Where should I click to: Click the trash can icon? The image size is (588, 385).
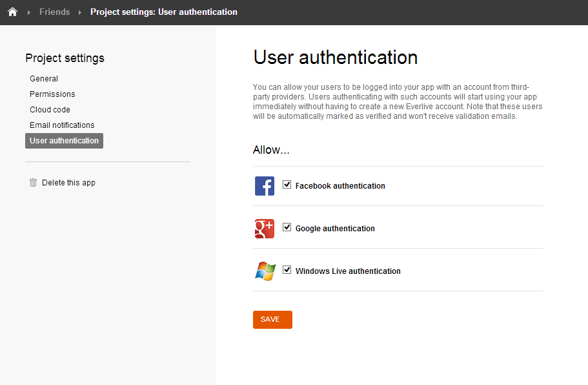(x=34, y=183)
